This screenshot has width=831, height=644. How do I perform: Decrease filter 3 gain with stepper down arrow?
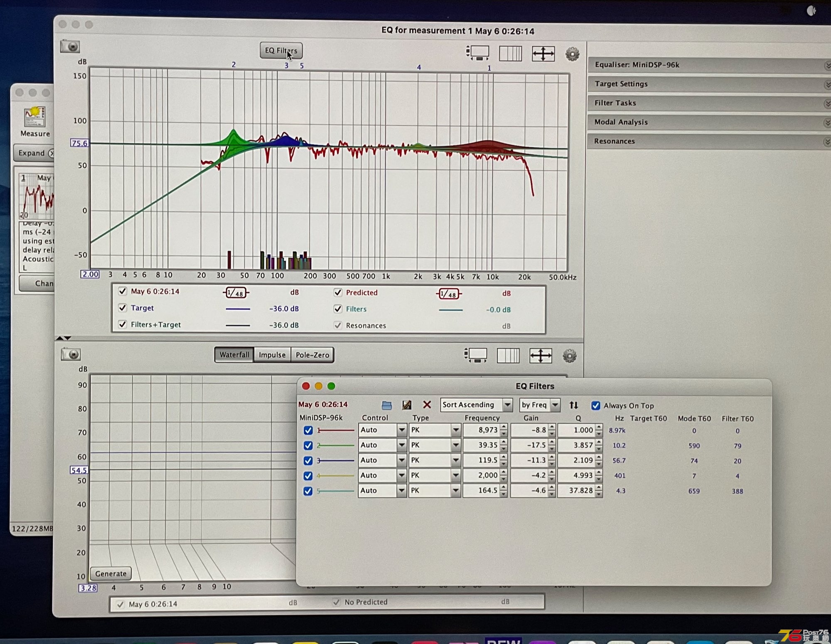[551, 463]
